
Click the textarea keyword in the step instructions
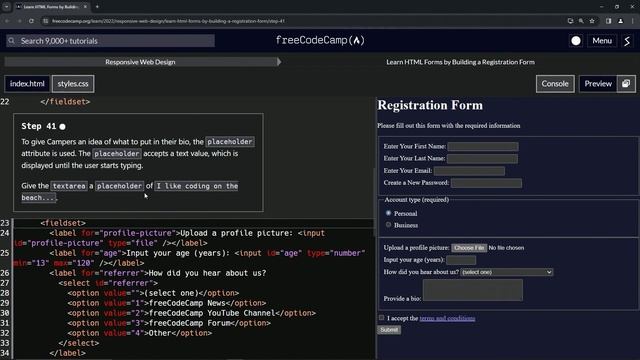pyautogui.click(x=69, y=186)
